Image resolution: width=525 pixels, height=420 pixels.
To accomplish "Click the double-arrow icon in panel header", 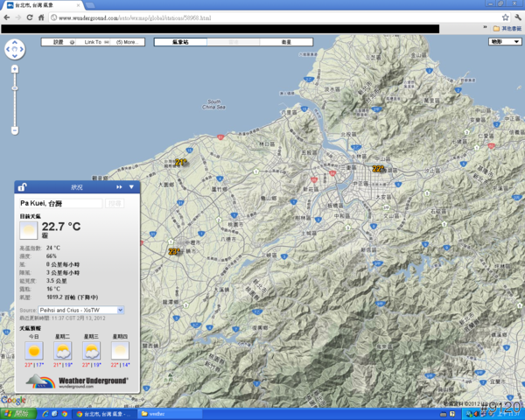I will 119,186.
